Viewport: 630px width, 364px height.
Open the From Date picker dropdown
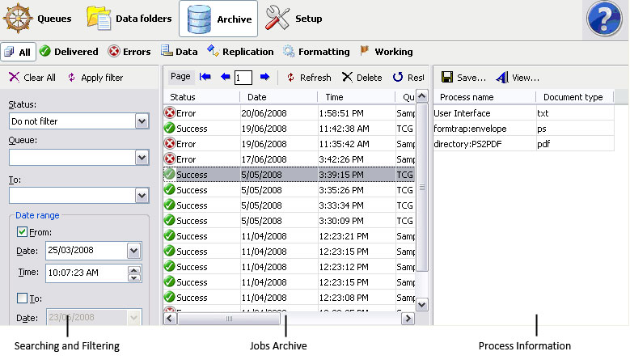133,251
